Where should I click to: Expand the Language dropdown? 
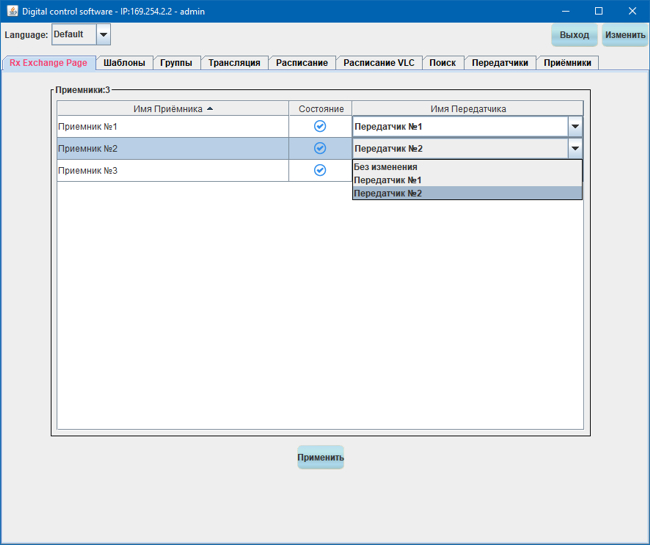[103, 35]
